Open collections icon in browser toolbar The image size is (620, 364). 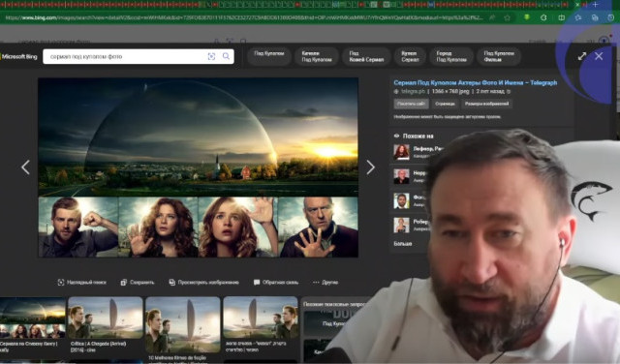tap(595, 17)
